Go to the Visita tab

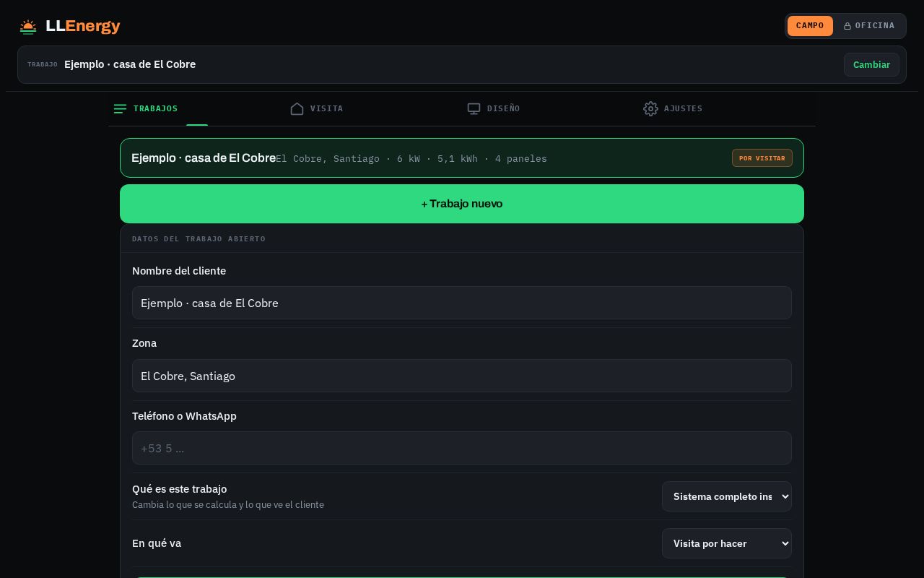pos(373,108)
